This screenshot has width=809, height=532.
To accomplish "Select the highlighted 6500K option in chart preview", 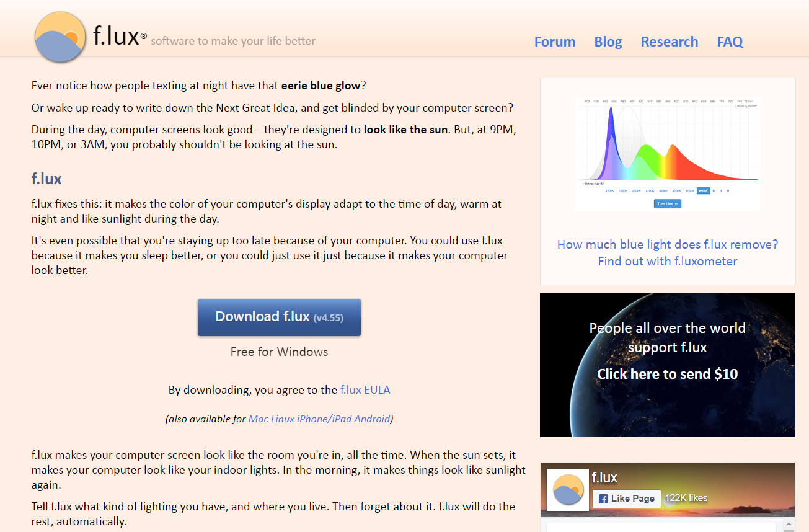I will tap(703, 191).
